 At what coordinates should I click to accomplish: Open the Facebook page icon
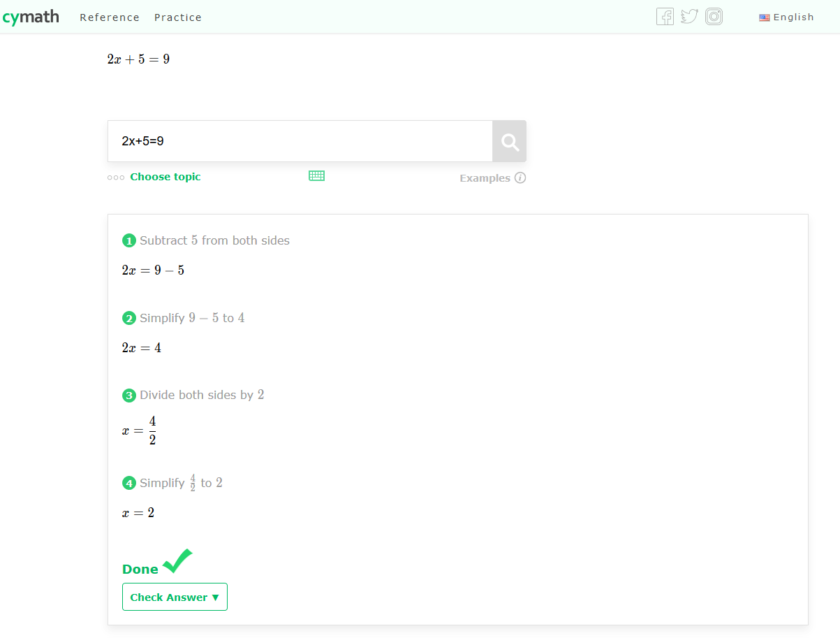(x=665, y=16)
